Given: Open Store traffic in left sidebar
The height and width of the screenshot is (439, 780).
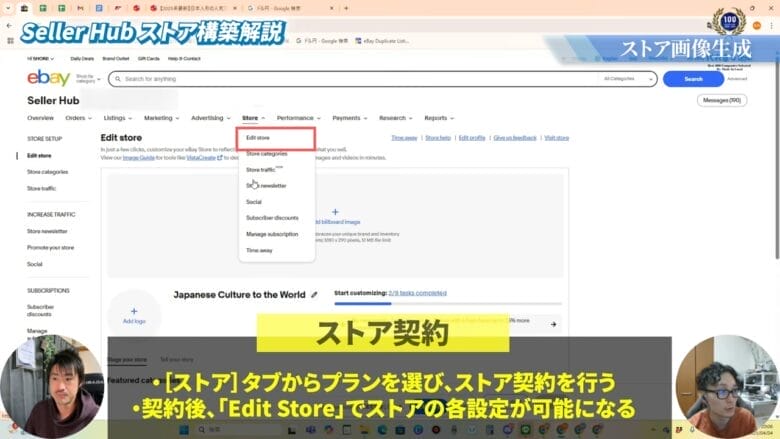Looking at the screenshot, I should pyautogui.click(x=41, y=188).
